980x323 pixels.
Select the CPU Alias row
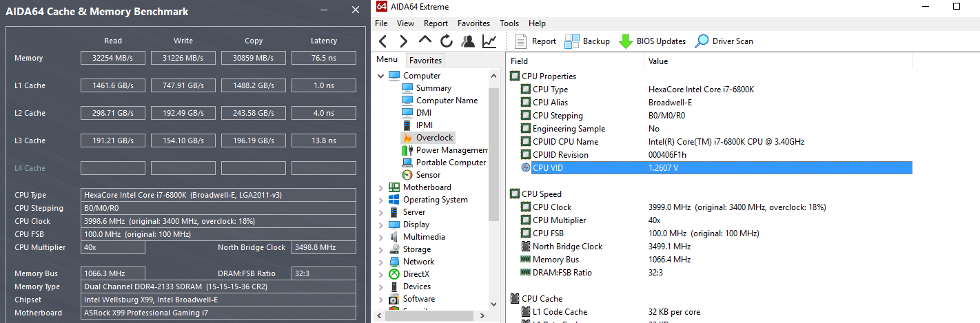click(717, 103)
